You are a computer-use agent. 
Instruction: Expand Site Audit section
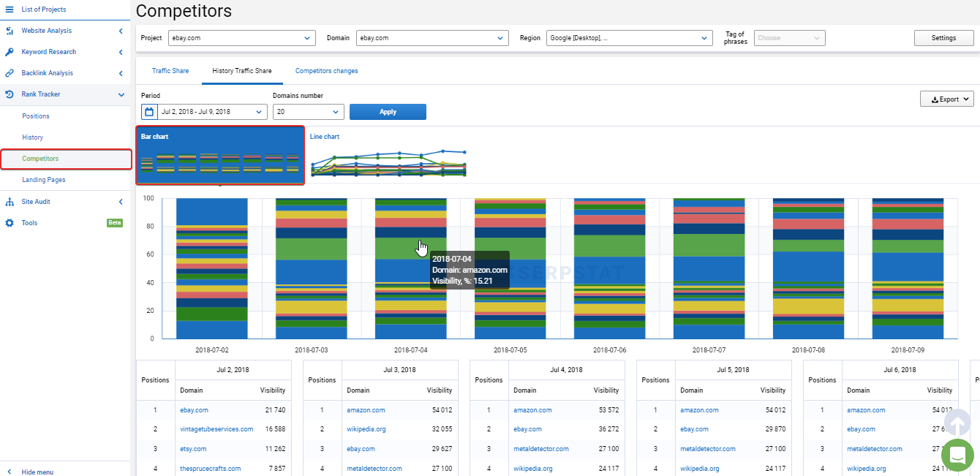[x=121, y=202]
